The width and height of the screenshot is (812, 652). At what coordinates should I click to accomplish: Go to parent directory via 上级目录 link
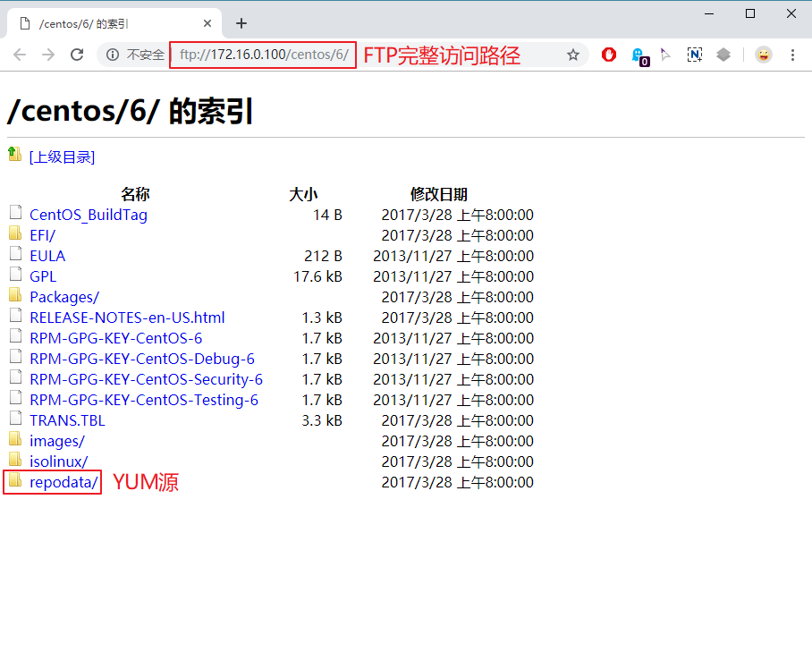pos(62,157)
